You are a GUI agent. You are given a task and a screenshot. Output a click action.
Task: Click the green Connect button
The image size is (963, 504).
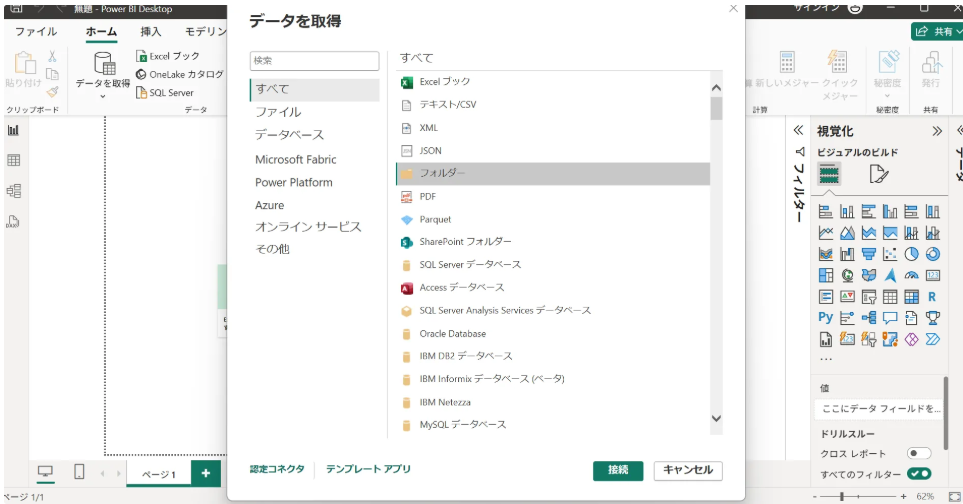[x=618, y=470]
